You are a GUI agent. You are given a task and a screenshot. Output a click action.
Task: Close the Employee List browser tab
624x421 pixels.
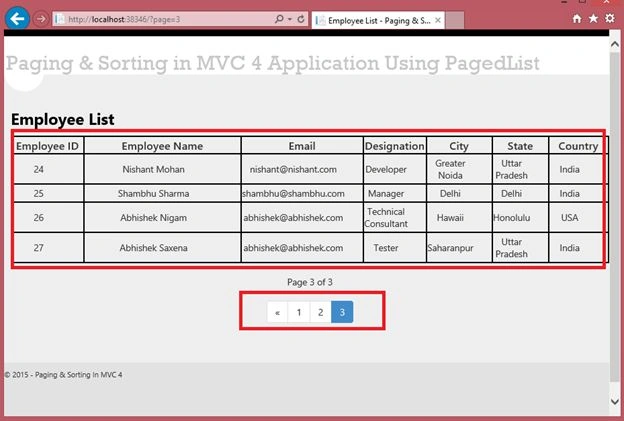(438, 20)
